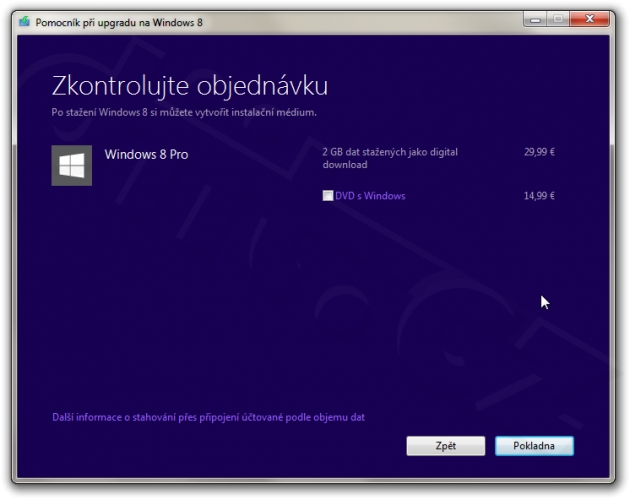This screenshot has height=500, width=630.
Task: Click the 29,99 € price
Action: [539, 152]
